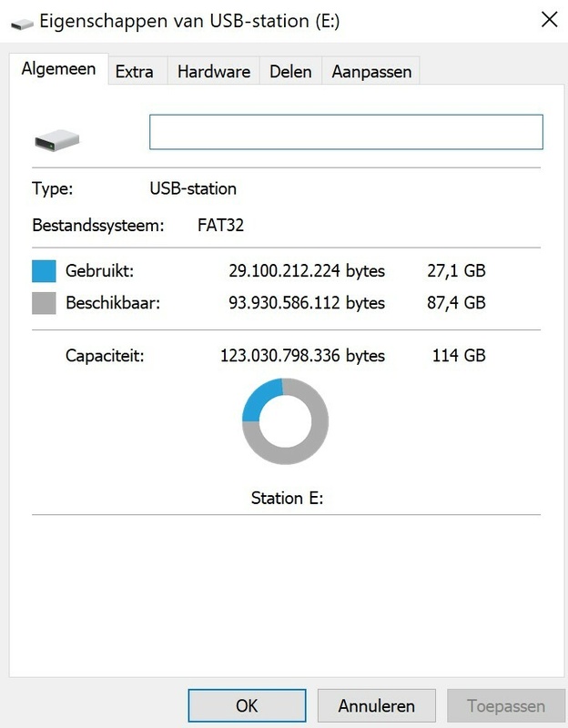
Task: Open the Aanpassen tab
Action: click(371, 71)
